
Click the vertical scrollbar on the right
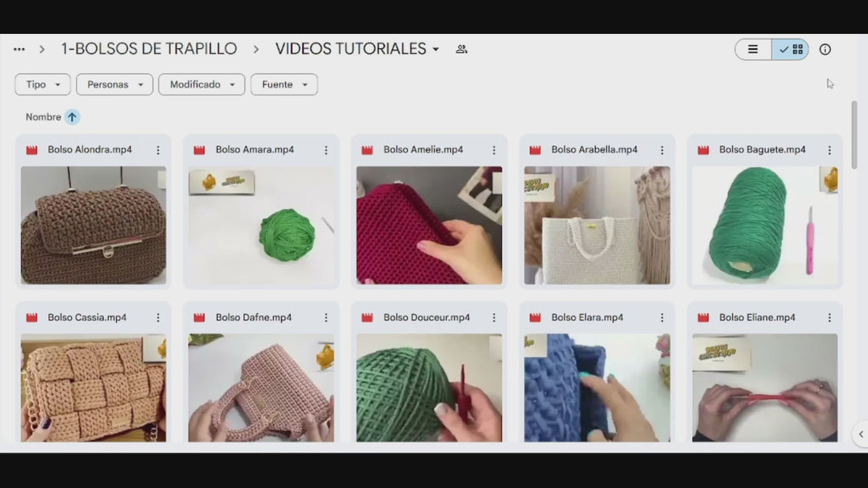coord(854,134)
